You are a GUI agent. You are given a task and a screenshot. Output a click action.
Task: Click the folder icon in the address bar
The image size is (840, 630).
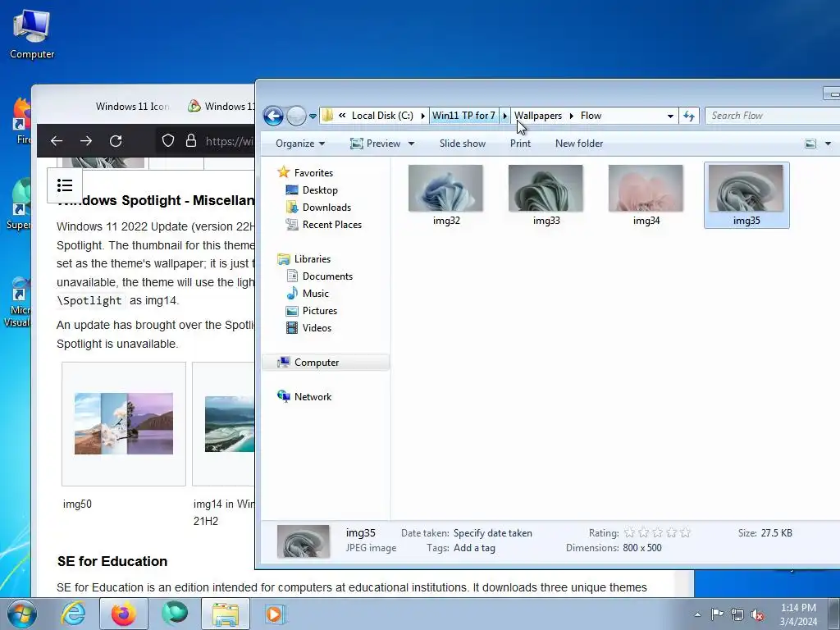pos(327,116)
